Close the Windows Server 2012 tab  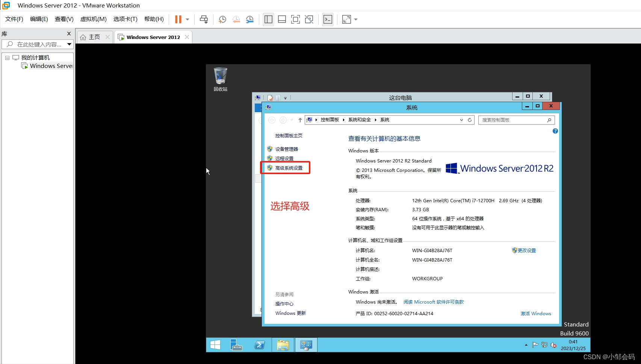(x=187, y=37)
